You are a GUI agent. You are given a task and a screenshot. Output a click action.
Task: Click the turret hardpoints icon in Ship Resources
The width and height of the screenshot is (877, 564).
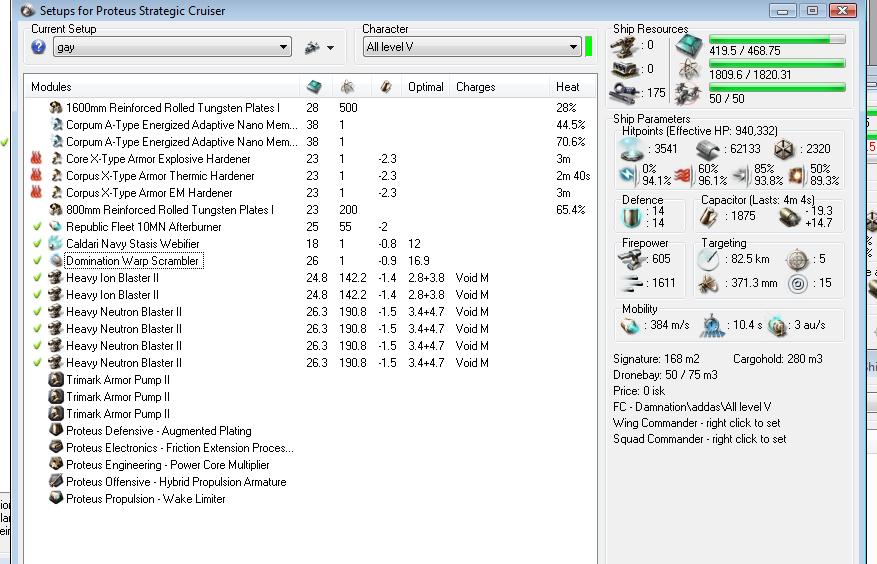625,46
